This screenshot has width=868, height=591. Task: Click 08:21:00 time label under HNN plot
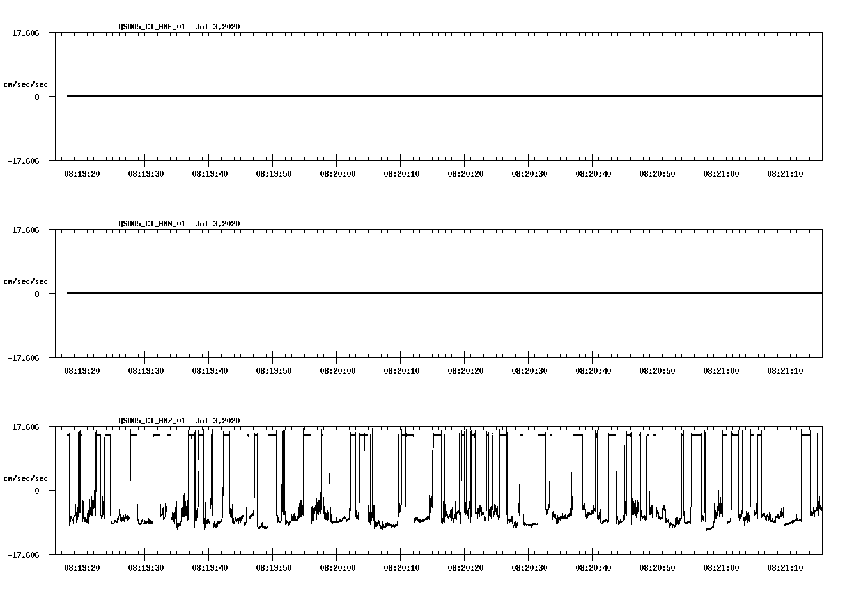pyautogui.click(x=721, y=370)
